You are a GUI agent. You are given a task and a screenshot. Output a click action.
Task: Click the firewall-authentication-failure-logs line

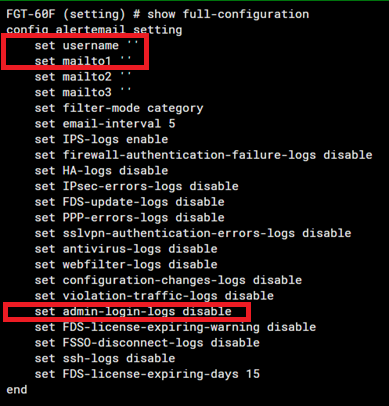click(x=203, y=155)
